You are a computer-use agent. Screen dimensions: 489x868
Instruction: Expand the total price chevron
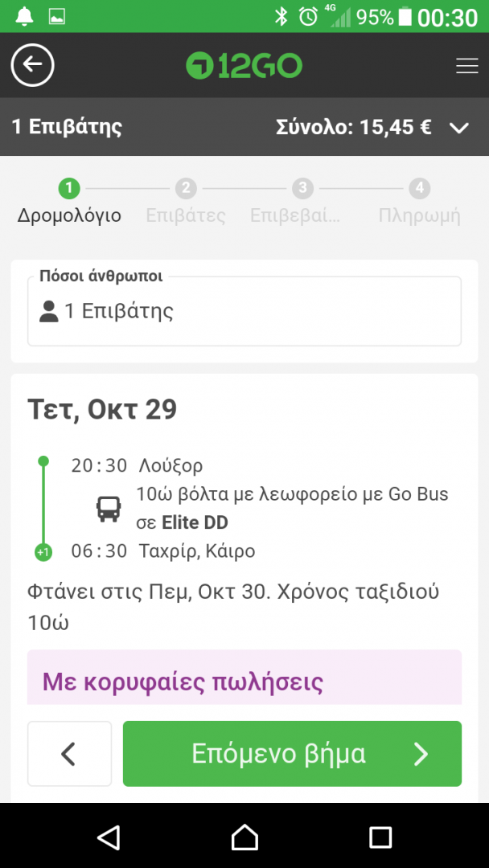click(458, 127)
